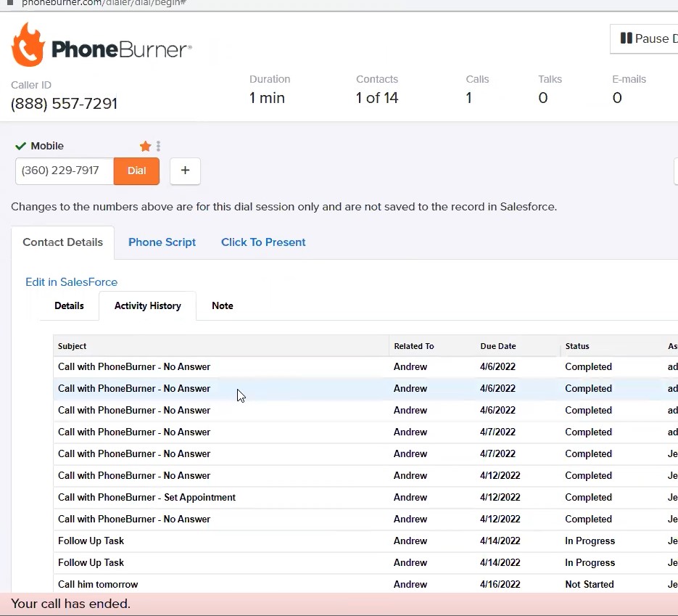Sort by Due Date column header
The image size is (678, 616).
click(x=498, y=346)
